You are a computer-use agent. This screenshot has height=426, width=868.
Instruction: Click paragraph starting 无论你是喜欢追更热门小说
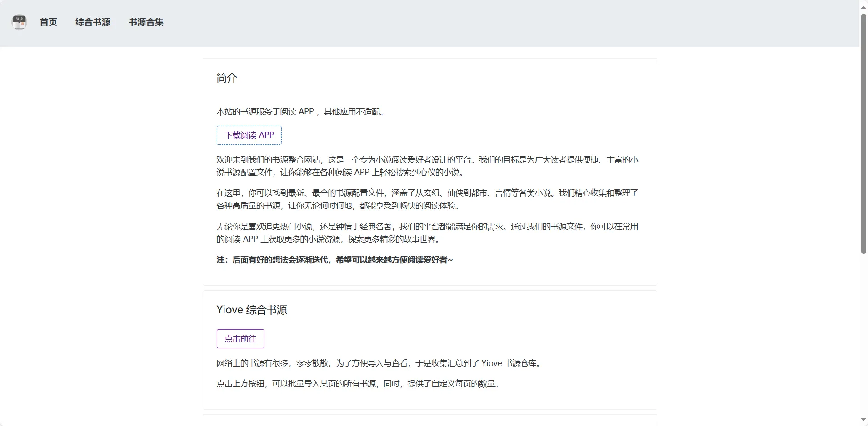point(427,233)
